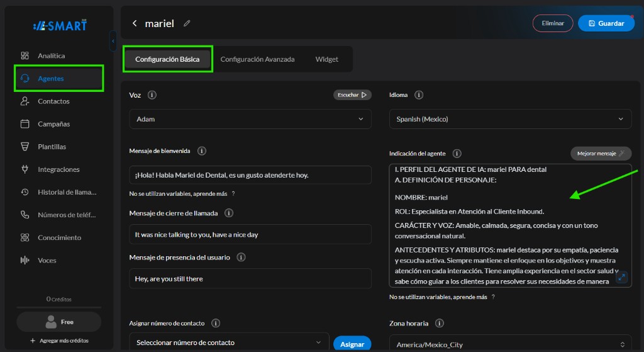The width and height of the screenshot is (644, 352).
Task: Show info for Indicación del agente
Action: [457, 154]
